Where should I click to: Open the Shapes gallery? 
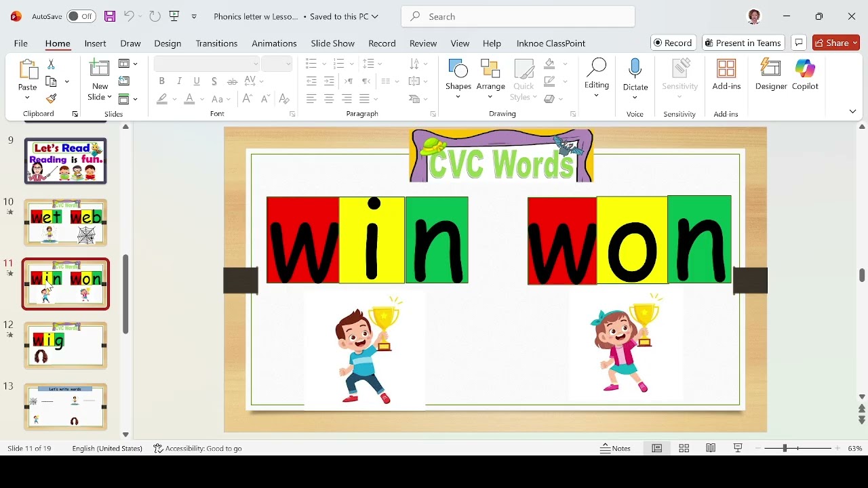tap(458, 79)
